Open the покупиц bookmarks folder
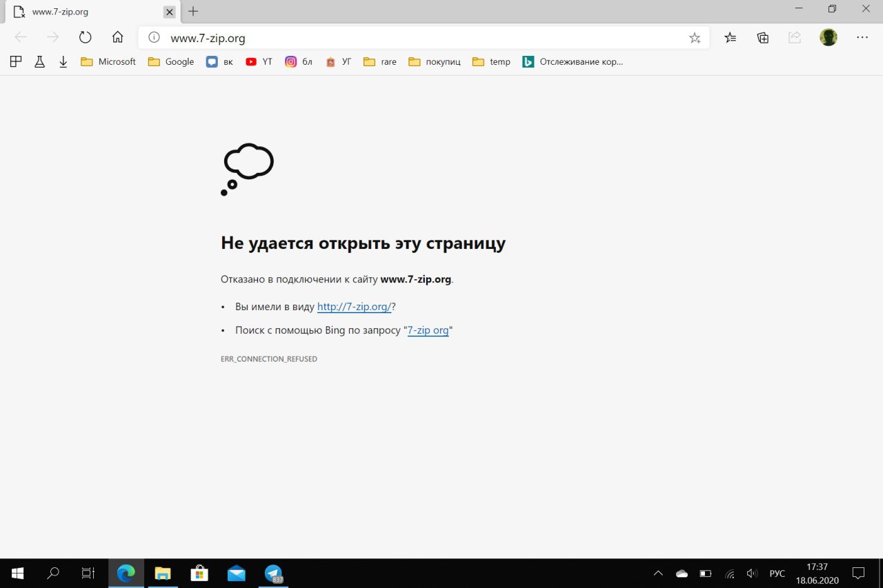Viewport: 883px width, 588px height. [x=435, y=61]
